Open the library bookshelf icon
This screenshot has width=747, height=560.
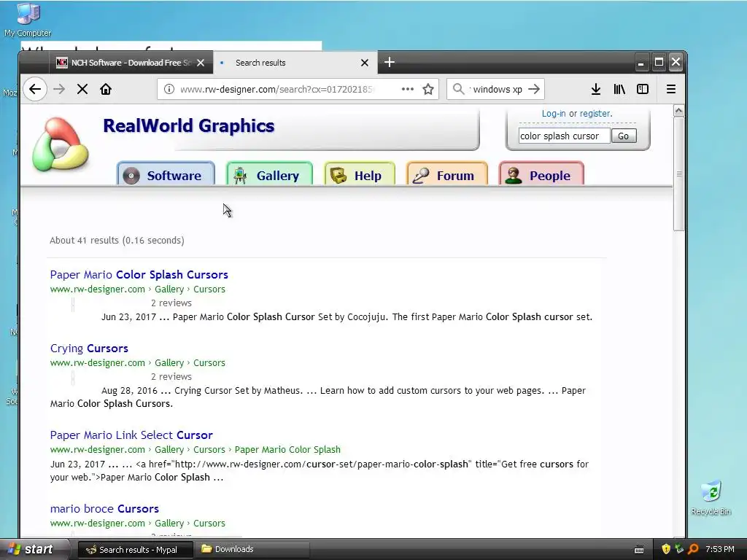(x=619, y=89)
